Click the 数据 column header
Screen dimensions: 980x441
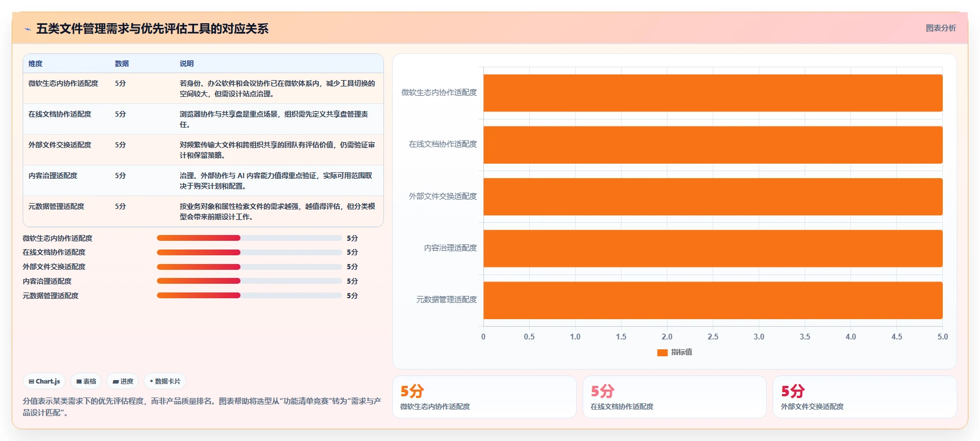click(122, 64)
